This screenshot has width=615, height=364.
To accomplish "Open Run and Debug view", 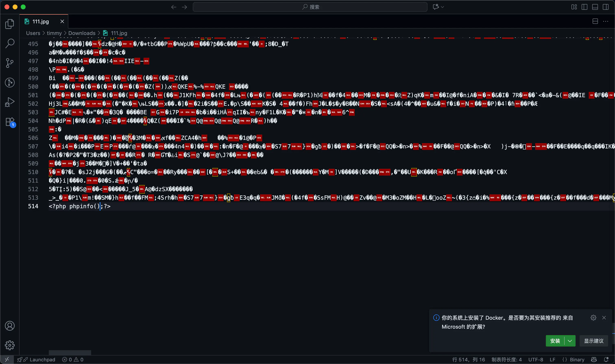I will point(10,102).
